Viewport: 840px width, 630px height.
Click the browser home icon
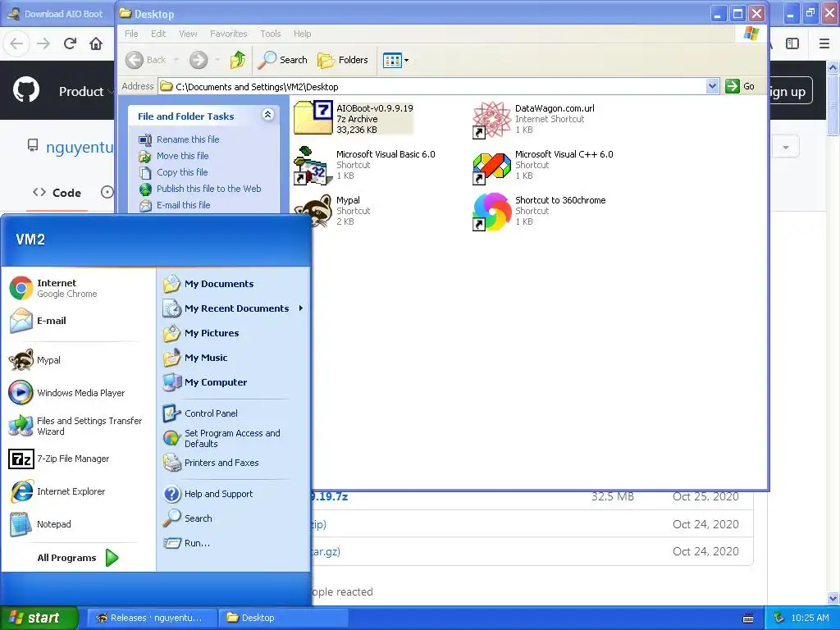tap(96, 43)
